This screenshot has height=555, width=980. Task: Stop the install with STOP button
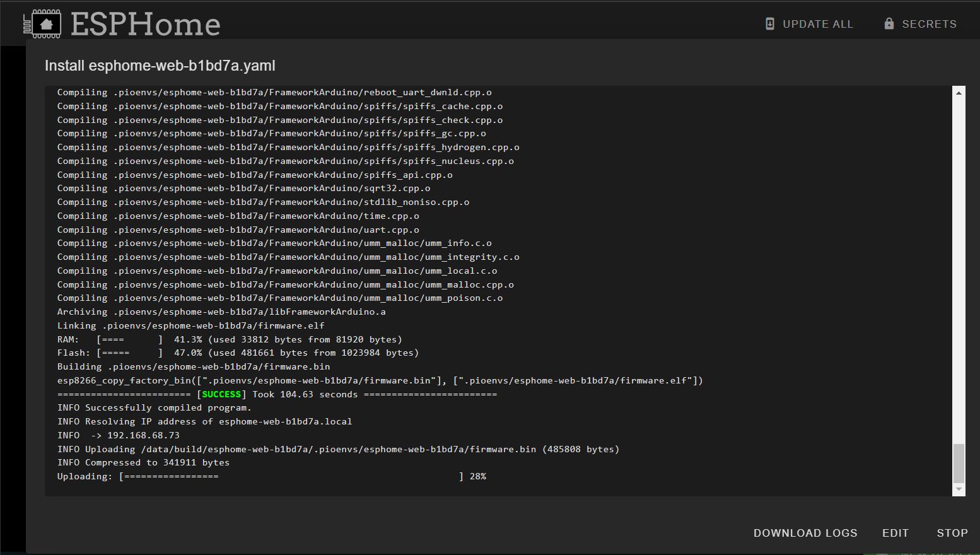[x=952, y=533]
